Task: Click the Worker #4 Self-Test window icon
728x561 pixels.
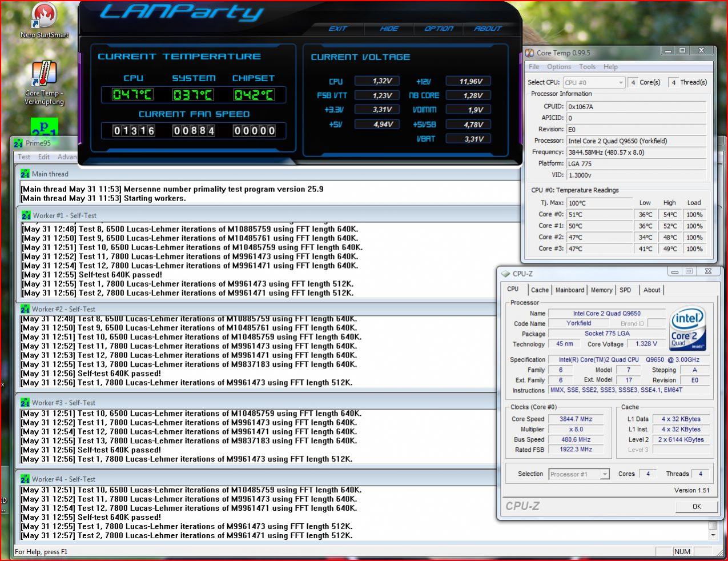Action: (25, 479)
